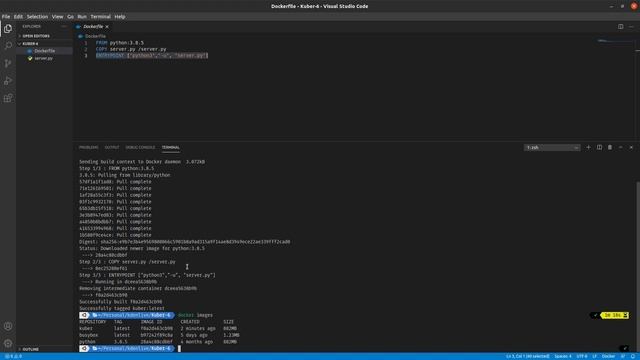Open Dockerfile in the explorer tree
Image resolution: width=640 pixels, height=360 pixels.
[x=44, y=51]
